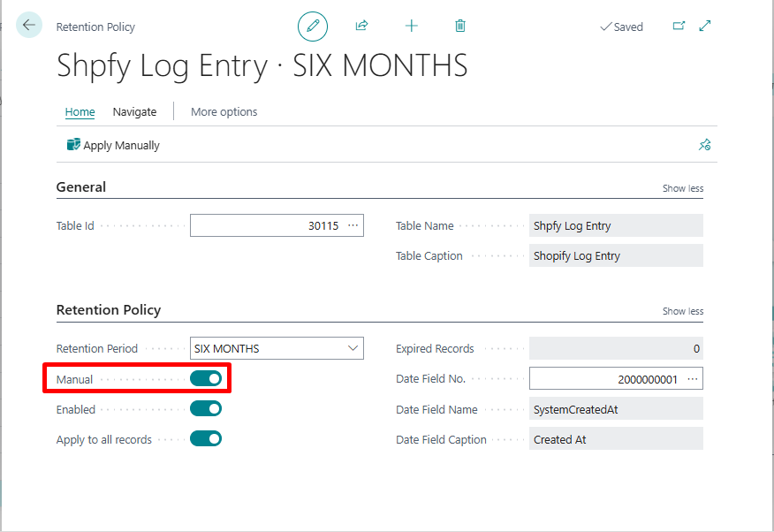
Task: Click the General section heading
Action: coord(81,187)
